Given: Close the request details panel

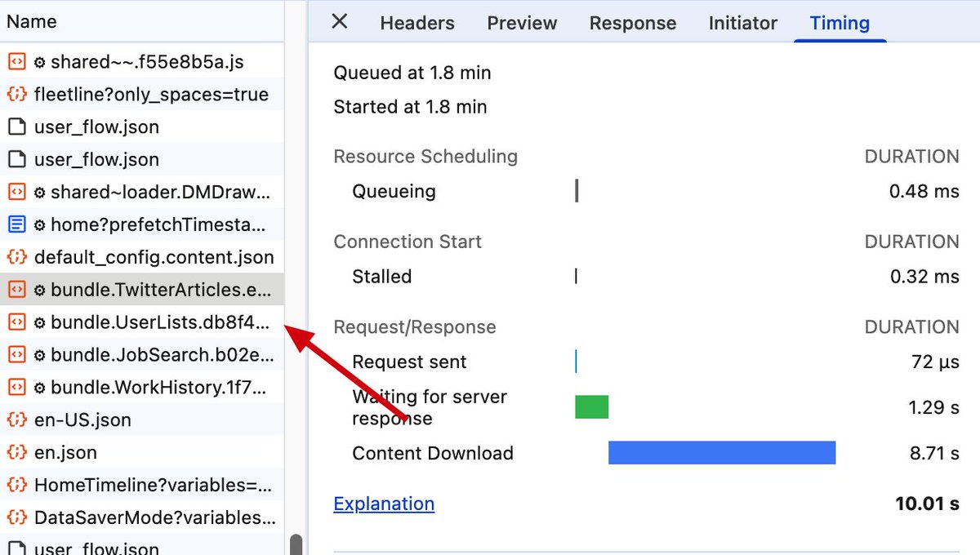Looking at the screenshot, I should pyautogui.click(x=340, y=22).
